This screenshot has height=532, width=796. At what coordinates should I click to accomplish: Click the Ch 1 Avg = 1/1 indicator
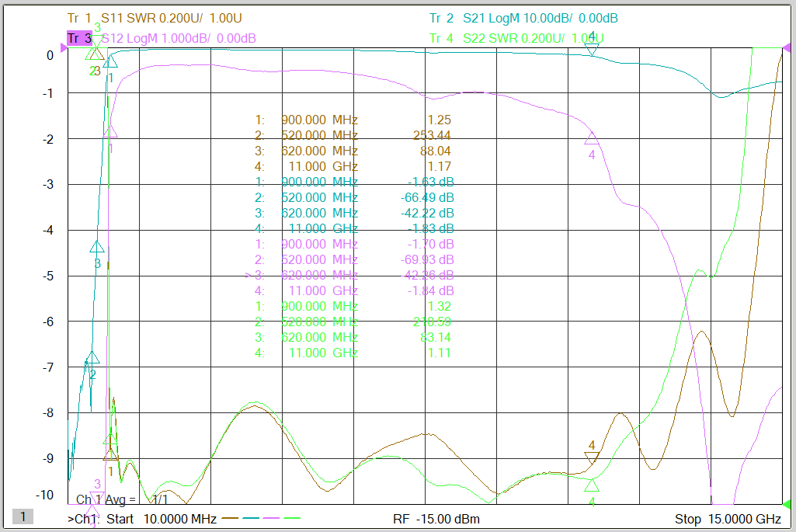(122, 499)
